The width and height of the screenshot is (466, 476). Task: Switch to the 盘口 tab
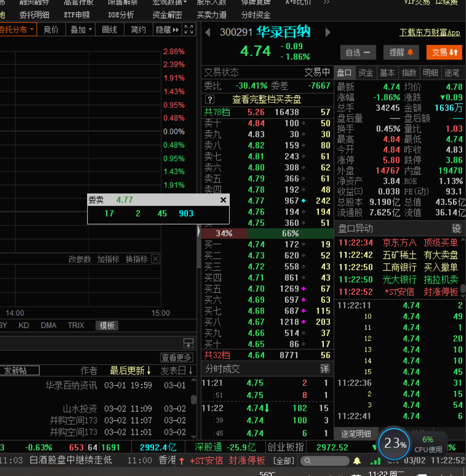[x=344, y=72]
